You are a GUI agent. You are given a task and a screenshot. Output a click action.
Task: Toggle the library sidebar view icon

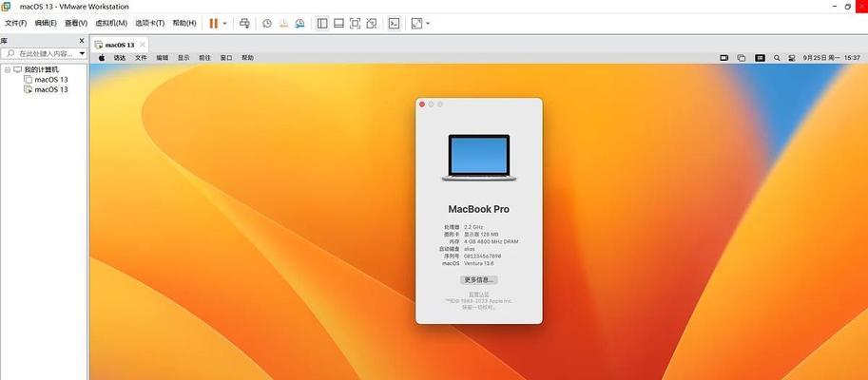(x=322, y=23)
